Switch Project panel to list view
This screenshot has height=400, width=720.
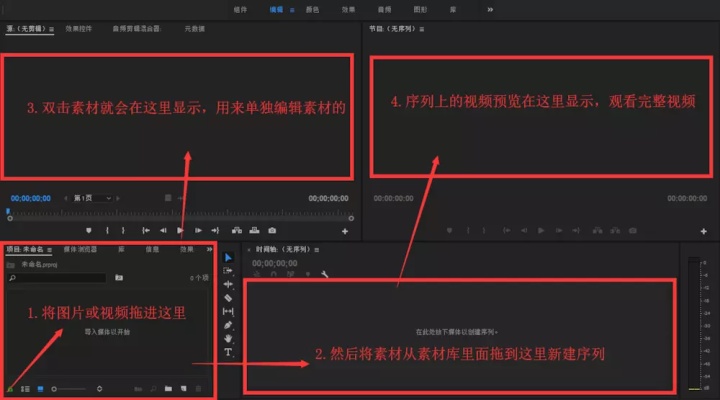(x=25, y=389)
